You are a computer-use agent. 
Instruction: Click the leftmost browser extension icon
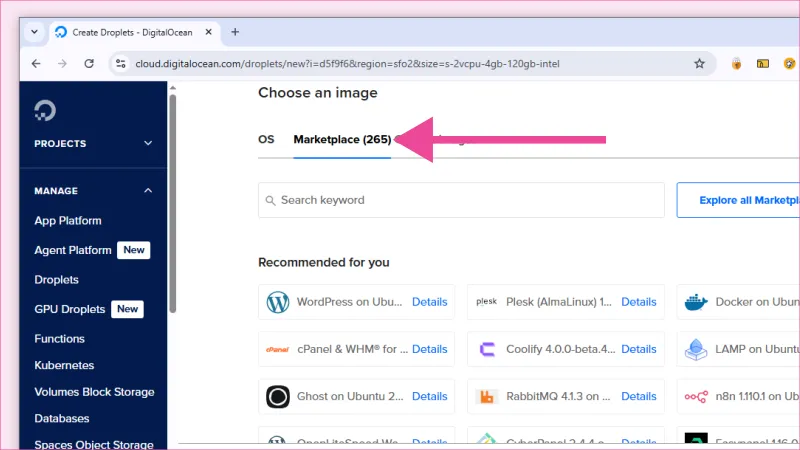point(736,64)
